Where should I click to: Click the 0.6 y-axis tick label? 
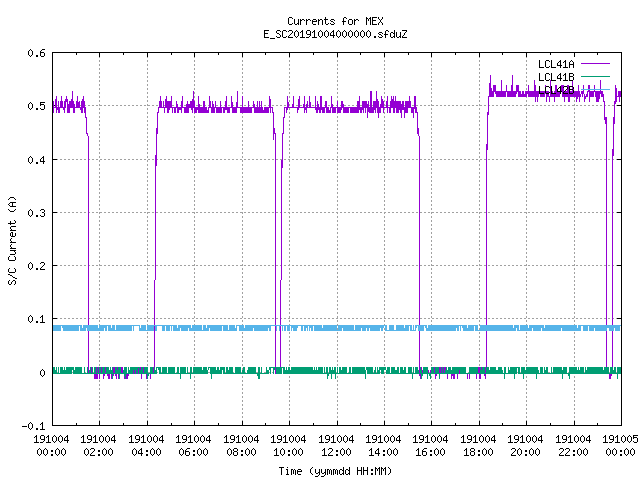[36, 53]
